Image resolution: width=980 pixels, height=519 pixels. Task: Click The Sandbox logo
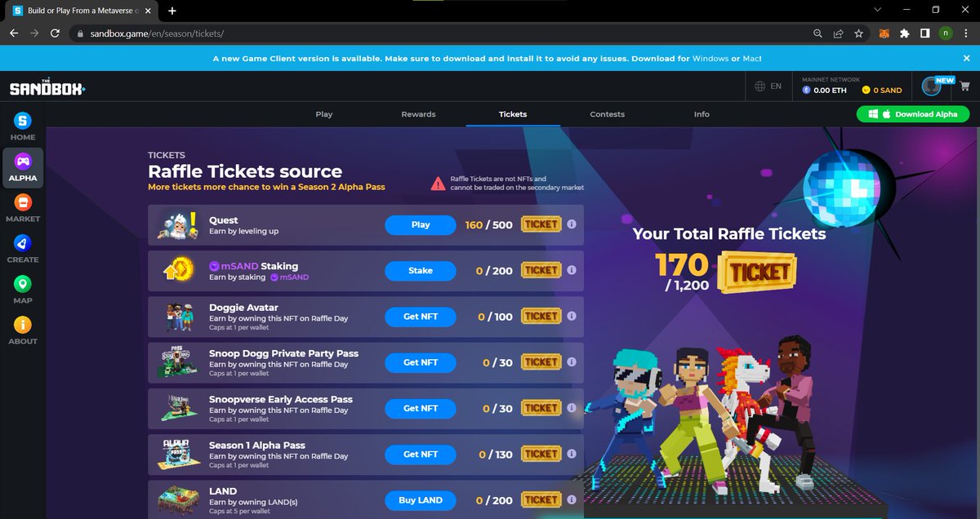(47, 87)
